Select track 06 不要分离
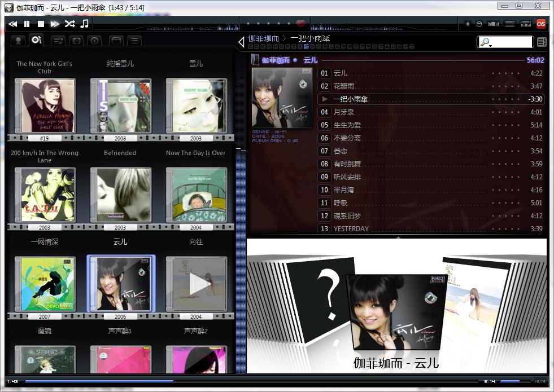 point(430,138)
